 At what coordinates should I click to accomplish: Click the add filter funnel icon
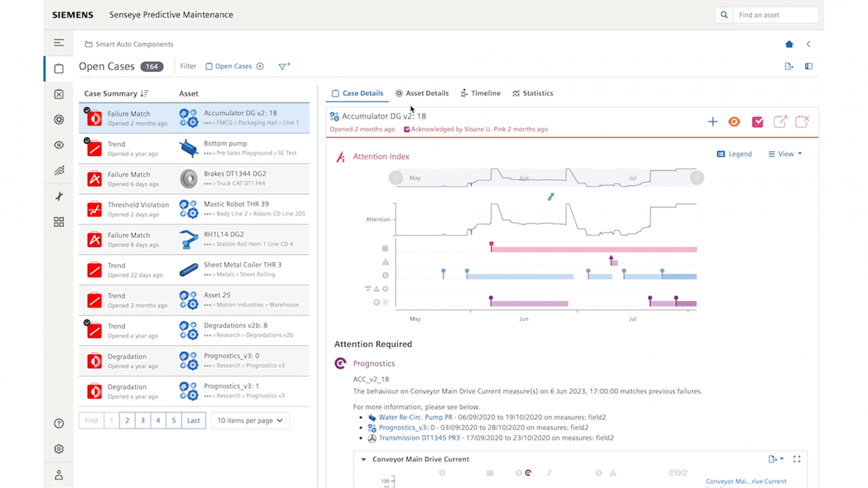click(x=284, y=66)
